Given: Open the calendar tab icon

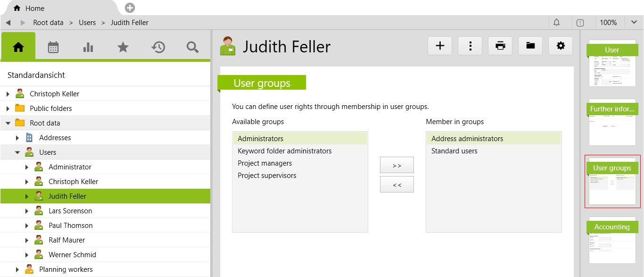Looking at the screenshot, I should tap(53, 47).
